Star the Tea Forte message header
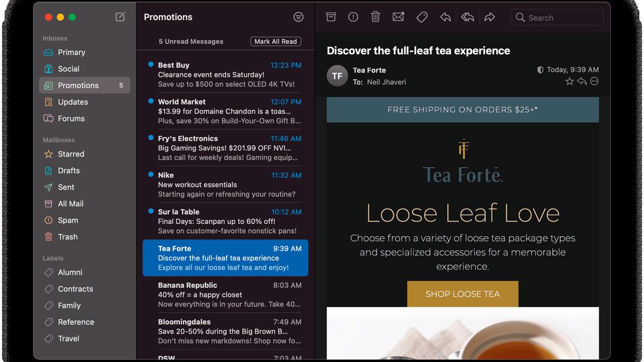Viewport: 644px width, 362px height. pos(570,81)
